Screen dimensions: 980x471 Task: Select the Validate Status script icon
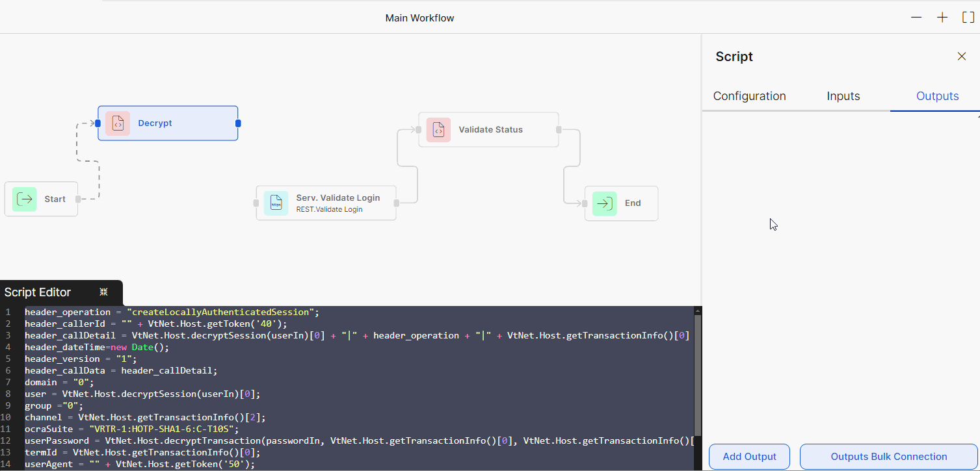pos(438,129)
